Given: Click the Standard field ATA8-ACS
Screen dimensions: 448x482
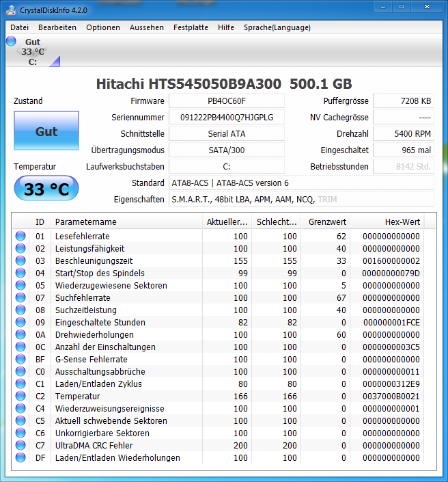Looking at the screenshot, I should [302, 183].
